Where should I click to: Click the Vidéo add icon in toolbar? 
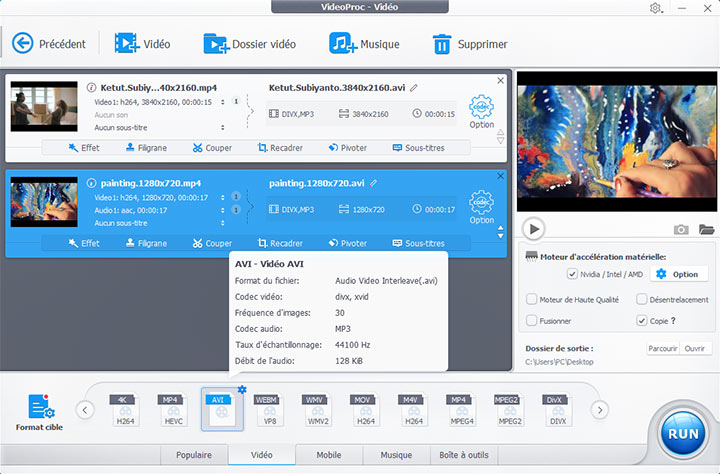[126, 44]
